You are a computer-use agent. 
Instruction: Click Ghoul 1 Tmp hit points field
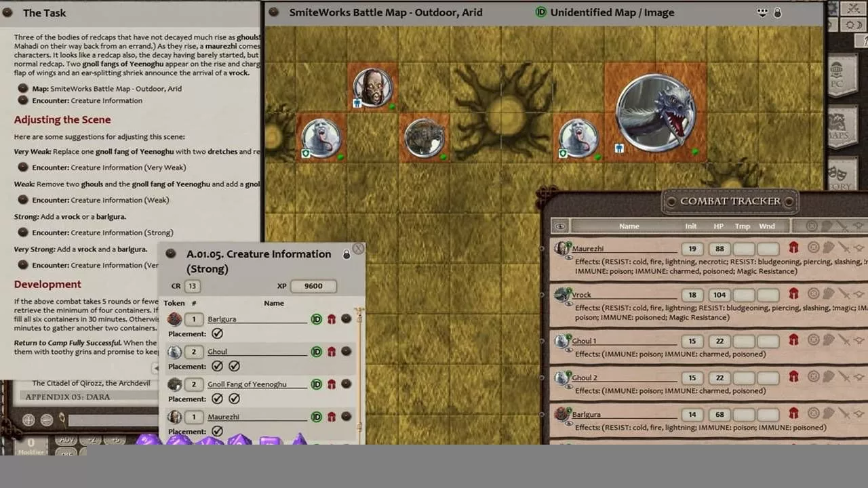pos(744,341)
